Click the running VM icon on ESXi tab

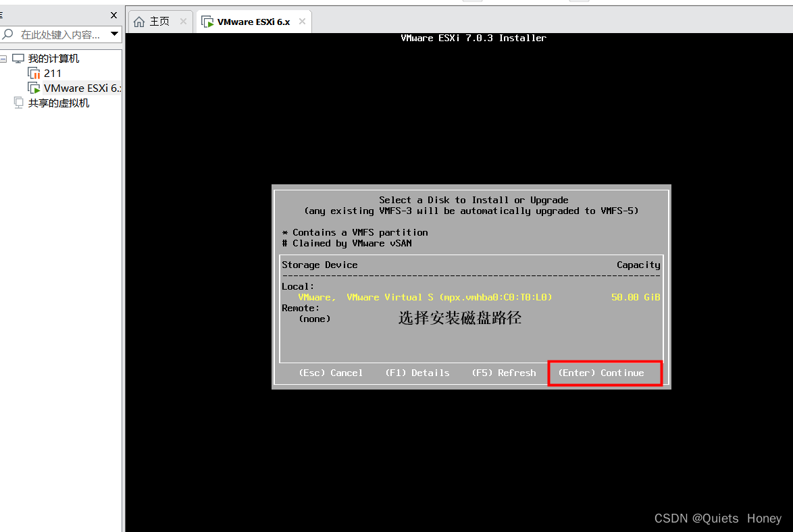click(x=207, y=22)
